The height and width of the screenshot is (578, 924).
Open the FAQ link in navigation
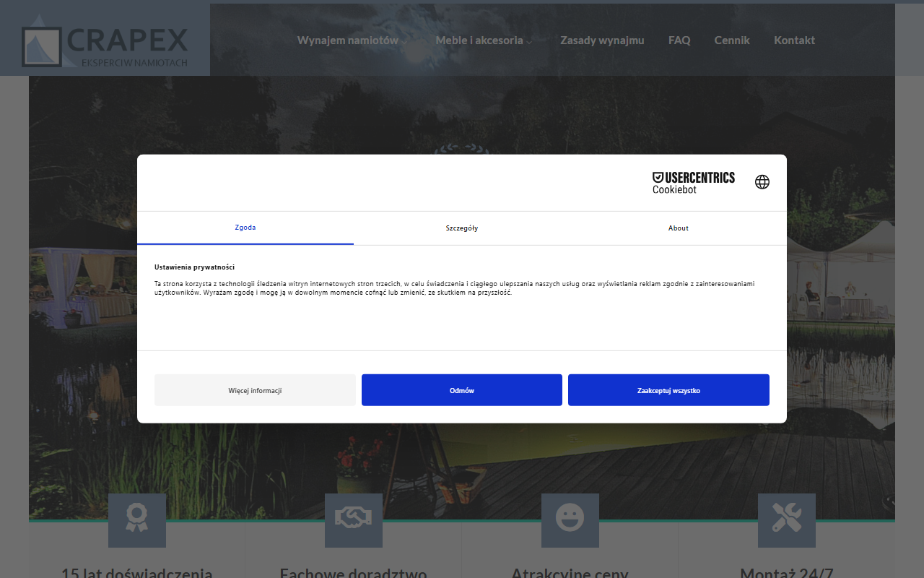point(679,40)
